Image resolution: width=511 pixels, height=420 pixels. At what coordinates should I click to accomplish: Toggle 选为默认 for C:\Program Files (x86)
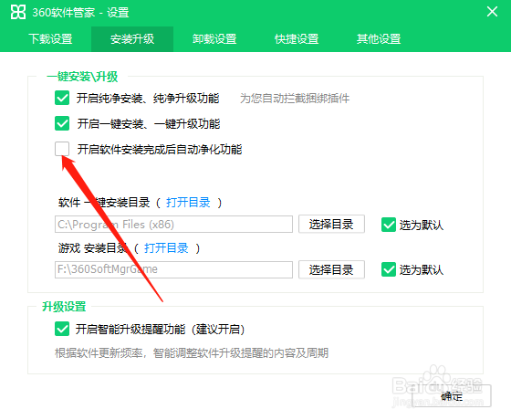[x=389, y=225]
